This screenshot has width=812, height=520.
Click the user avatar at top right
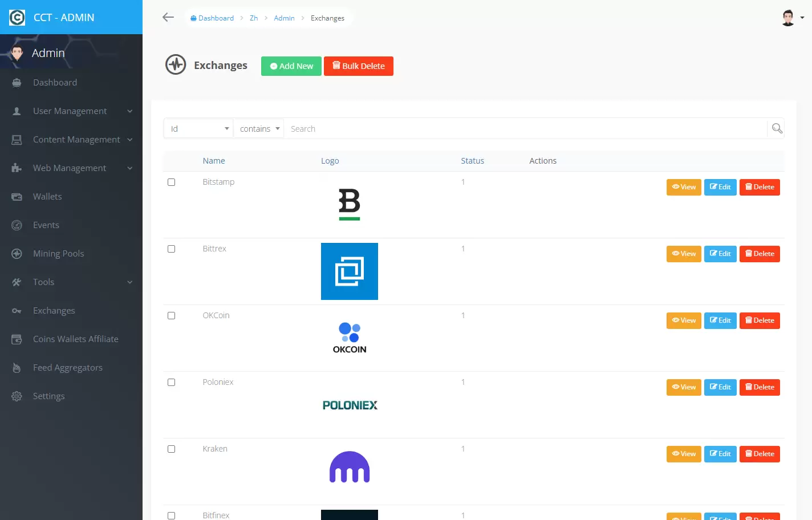(788, 18)
